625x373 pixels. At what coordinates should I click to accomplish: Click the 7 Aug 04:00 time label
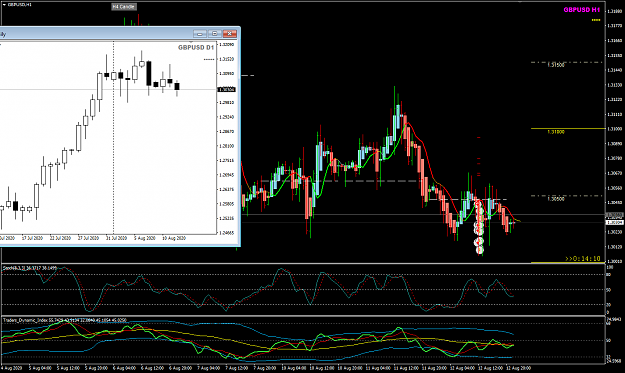pos(209,368)
